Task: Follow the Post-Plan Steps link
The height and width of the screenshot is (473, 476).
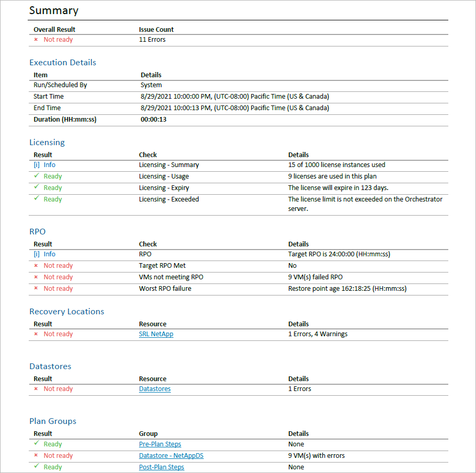Action: pos(161,467)
